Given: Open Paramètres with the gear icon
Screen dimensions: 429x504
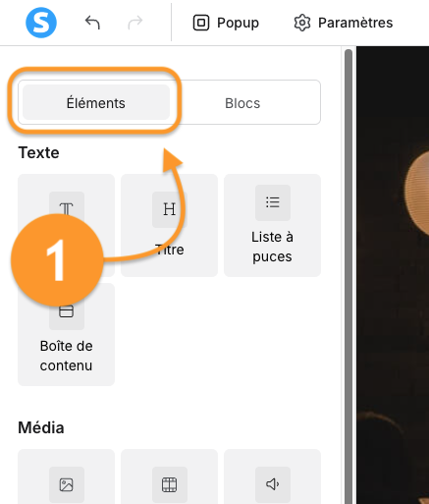Looking at the screenshot, I should [x=344, y=23].
